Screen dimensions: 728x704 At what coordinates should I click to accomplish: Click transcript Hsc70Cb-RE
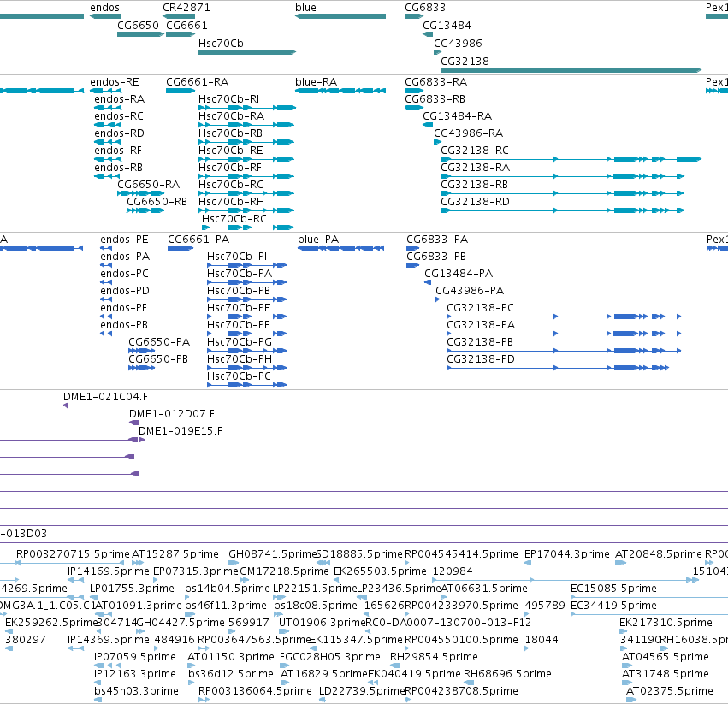[x=231, y=151]
